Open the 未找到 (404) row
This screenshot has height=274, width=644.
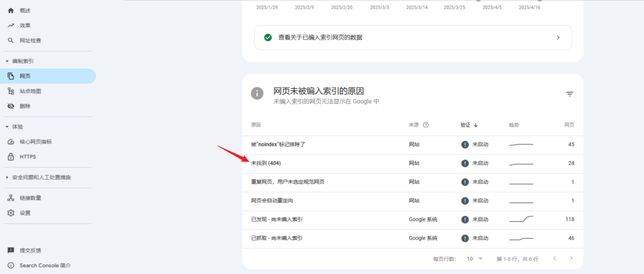coord(413,164)
